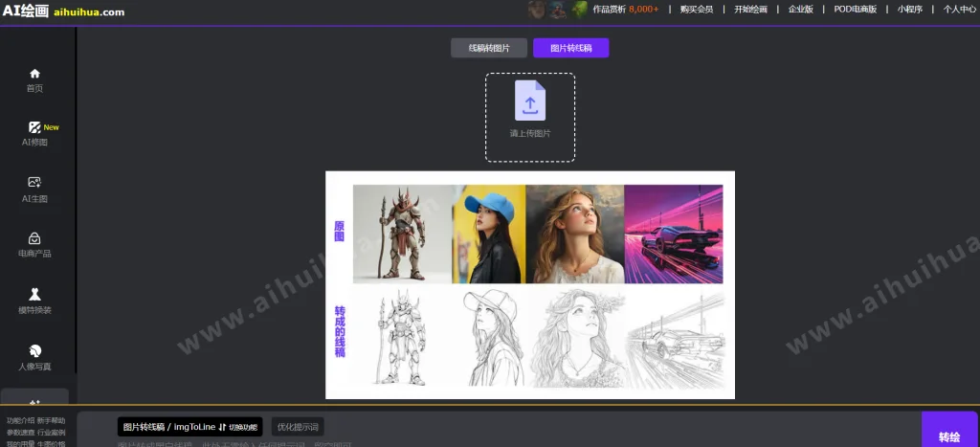Open the 开始绘画 menu item
Screen dimensions: 980x447
(750, 10)
